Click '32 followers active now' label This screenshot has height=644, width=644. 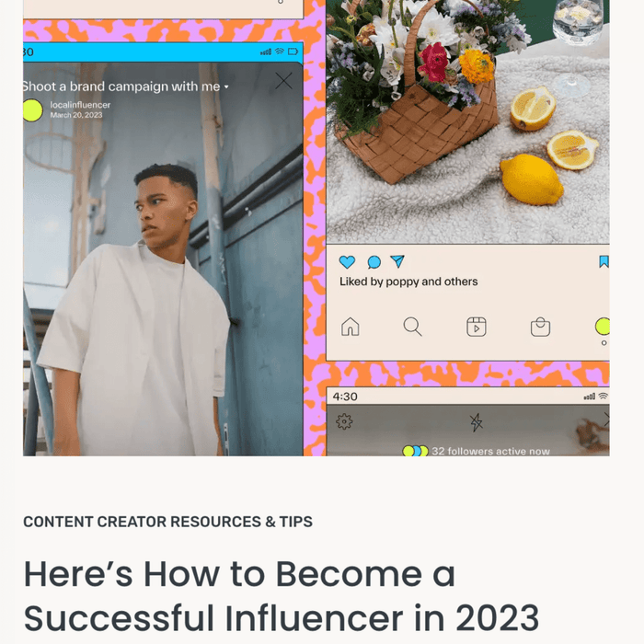coord(490,451)
